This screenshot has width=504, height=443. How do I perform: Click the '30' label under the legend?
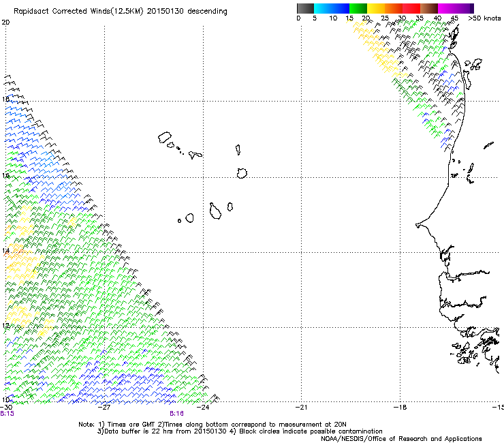[402, 18]
